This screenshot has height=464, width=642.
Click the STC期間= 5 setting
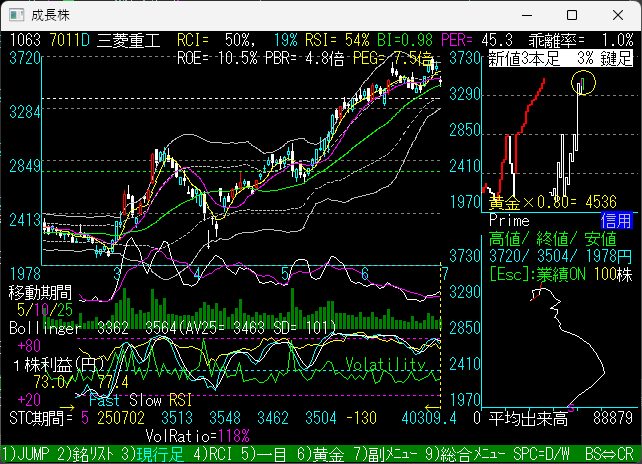click(49, 419)
